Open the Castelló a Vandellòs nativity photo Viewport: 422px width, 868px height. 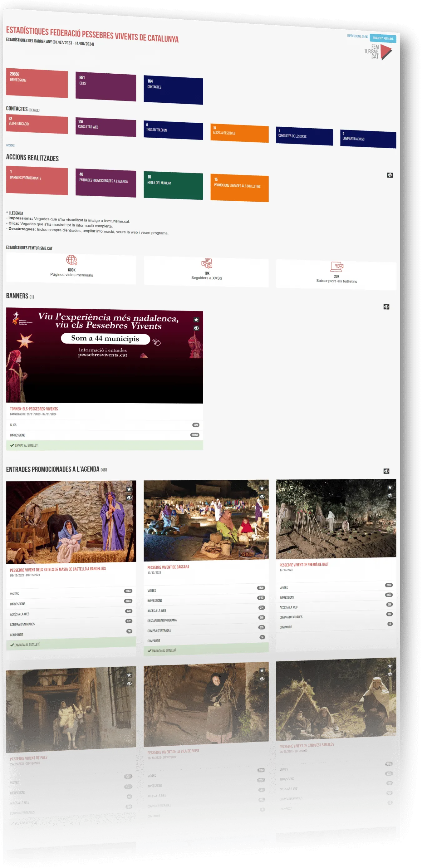[x=71, y=522]
